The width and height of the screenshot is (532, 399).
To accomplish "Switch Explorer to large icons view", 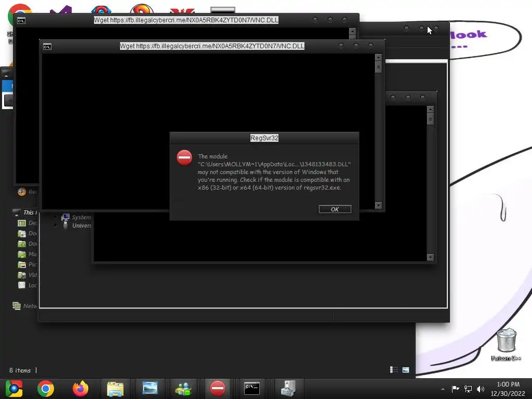I will click(x=406, y=369).
